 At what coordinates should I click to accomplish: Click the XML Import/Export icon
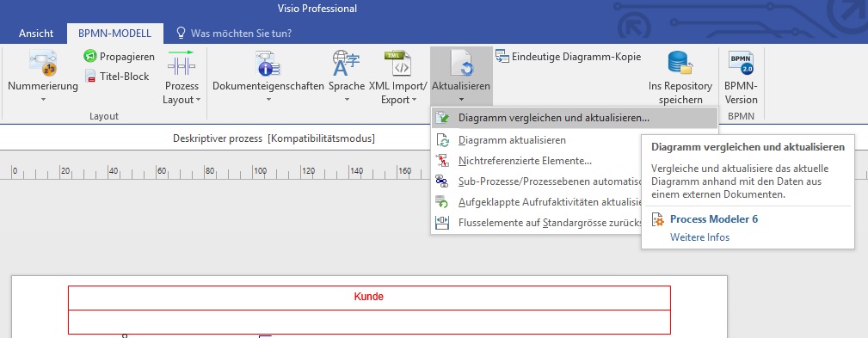tap(398, 63)
